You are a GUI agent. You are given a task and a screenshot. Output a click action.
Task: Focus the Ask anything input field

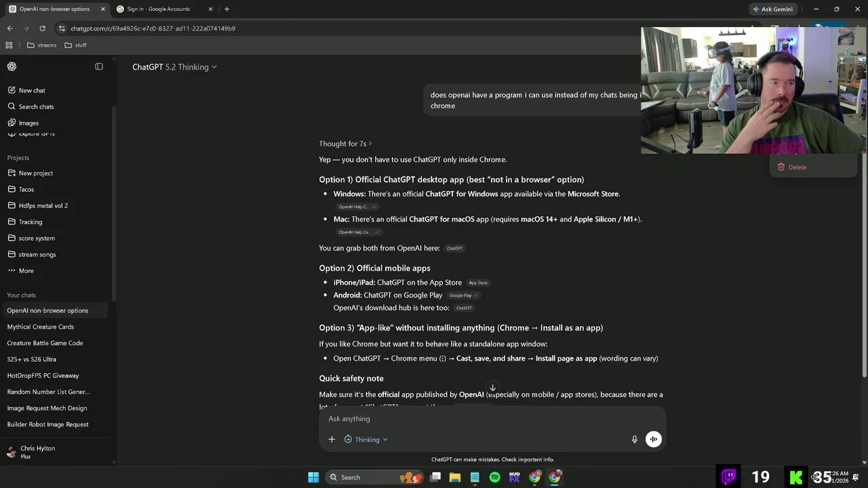[492, 419]
